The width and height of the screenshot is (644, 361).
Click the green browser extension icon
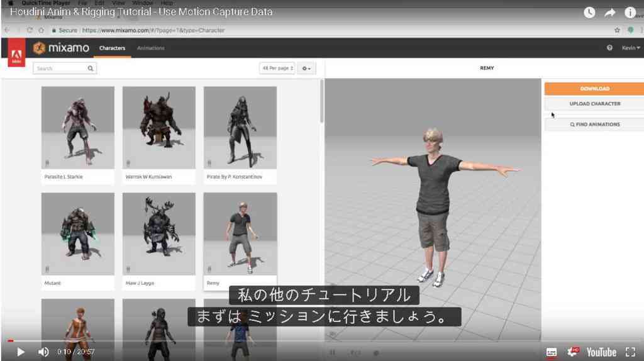coord(630,30)
